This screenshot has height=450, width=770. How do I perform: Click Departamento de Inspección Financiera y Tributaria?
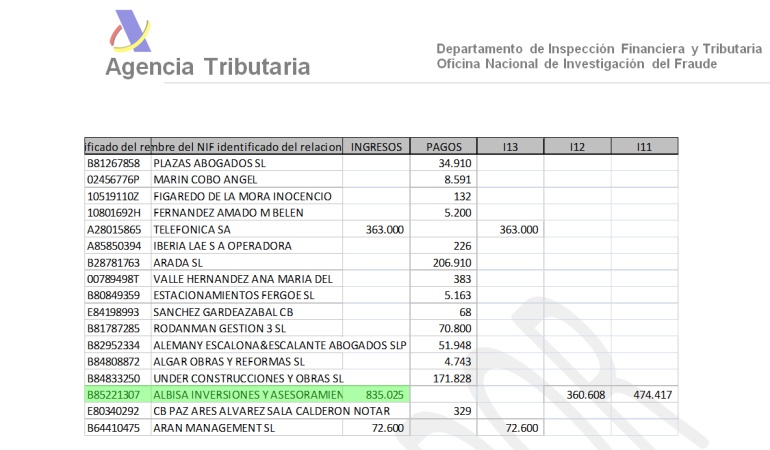tap(599, 49)
